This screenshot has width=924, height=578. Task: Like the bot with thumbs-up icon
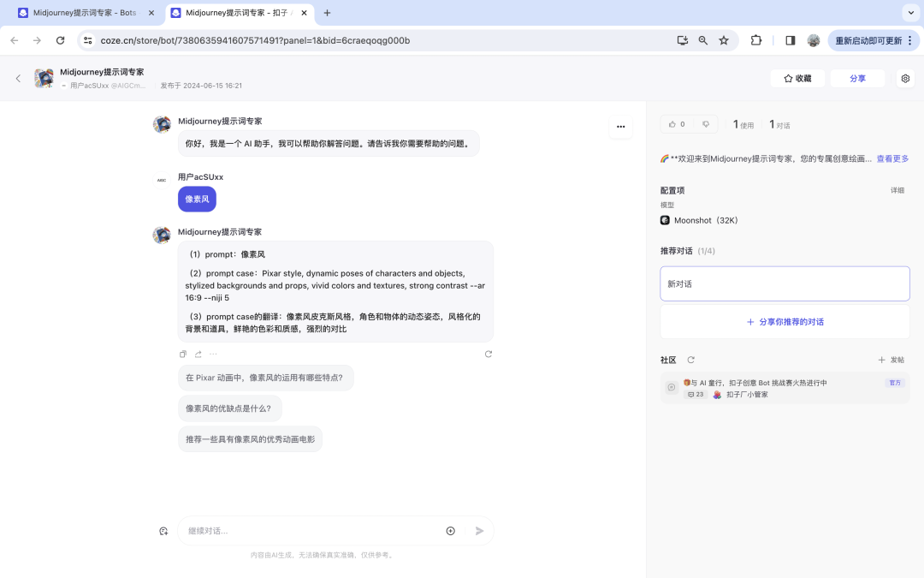(x=672, y=124)
